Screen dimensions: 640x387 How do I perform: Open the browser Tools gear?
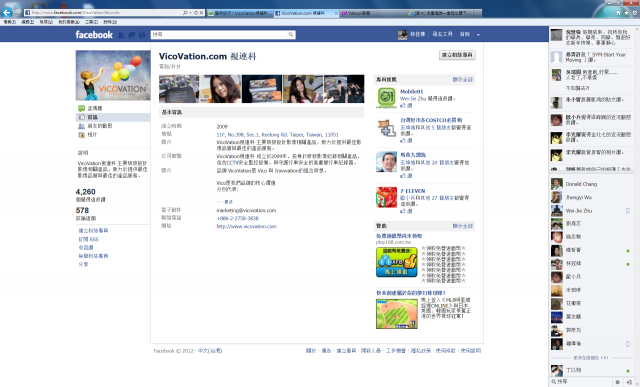pyautogui.click(x=635, y=13)
